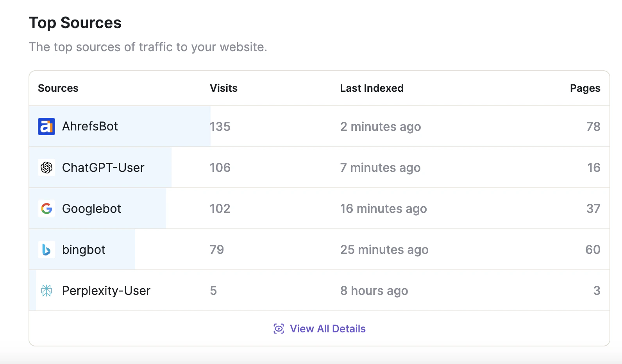This screenshot has width=622, height=364.
Task: Click the 135 visits value for AhrefsBot
Action: click(x=220, y=127)
